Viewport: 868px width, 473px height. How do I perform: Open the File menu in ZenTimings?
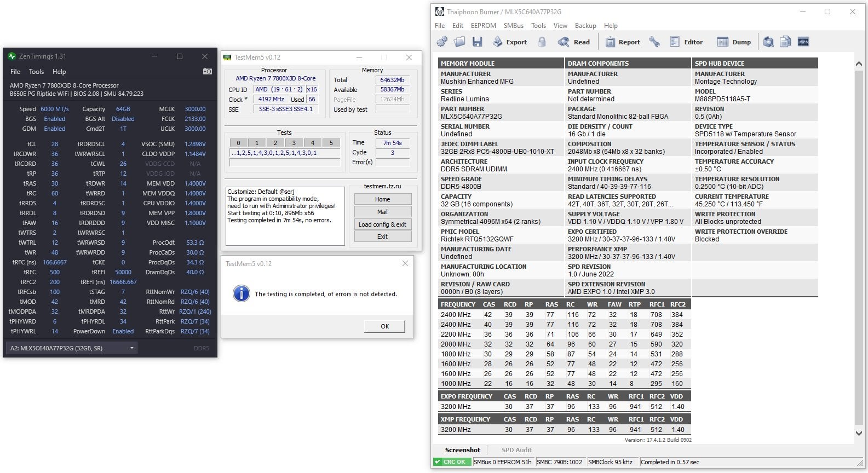pyautogui.click(x=15, y=72)
